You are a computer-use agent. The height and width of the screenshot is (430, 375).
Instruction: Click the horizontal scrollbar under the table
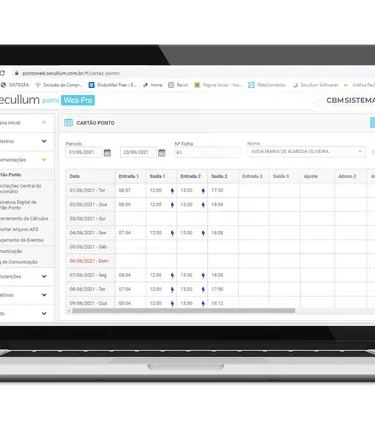pyautogui.click(x=184, y=311)
